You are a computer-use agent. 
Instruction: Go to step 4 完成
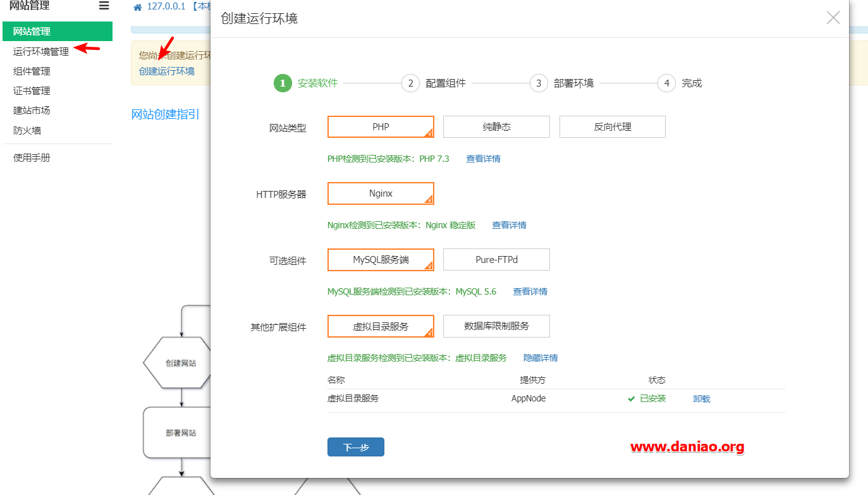(680, 83)
